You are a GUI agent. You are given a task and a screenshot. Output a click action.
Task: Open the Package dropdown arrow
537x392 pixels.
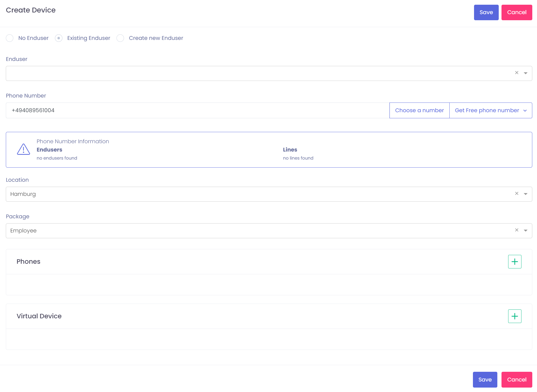(525, 230)
